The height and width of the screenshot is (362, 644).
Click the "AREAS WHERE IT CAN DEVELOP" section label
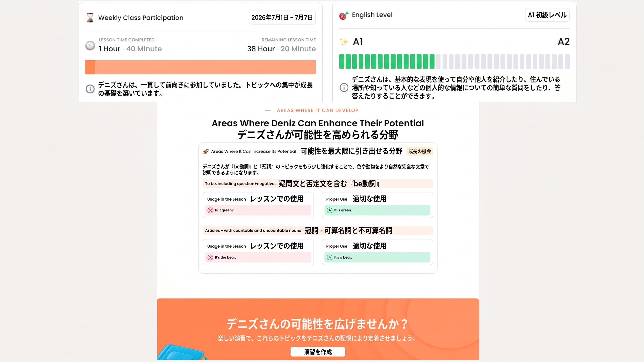coord(318,111)
